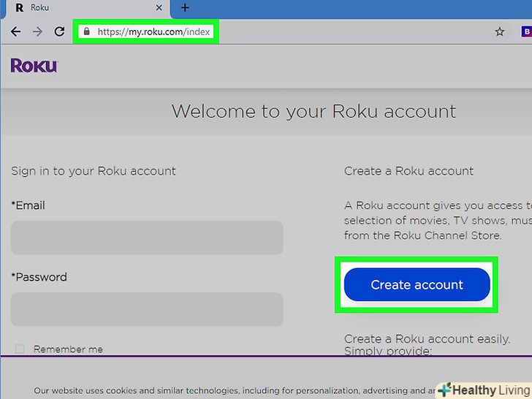Click the Create account button
The width and height of the screenshot is (532, 399).
[417, 285]
